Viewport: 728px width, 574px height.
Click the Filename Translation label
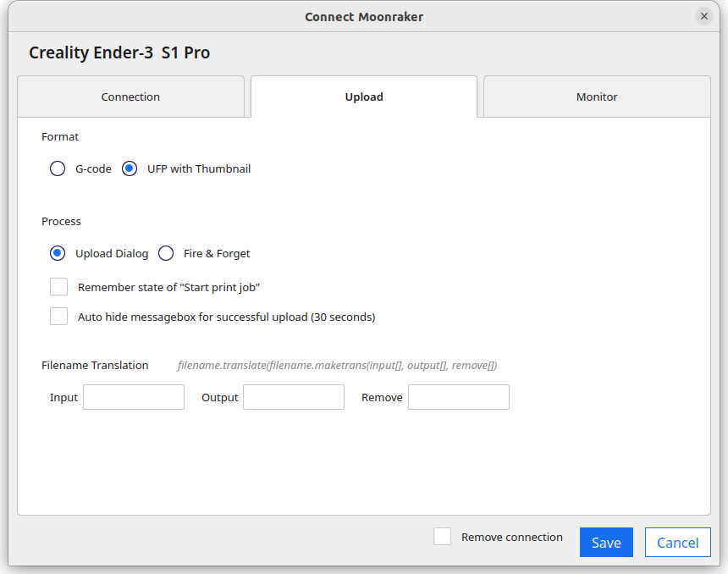[95, 365]
